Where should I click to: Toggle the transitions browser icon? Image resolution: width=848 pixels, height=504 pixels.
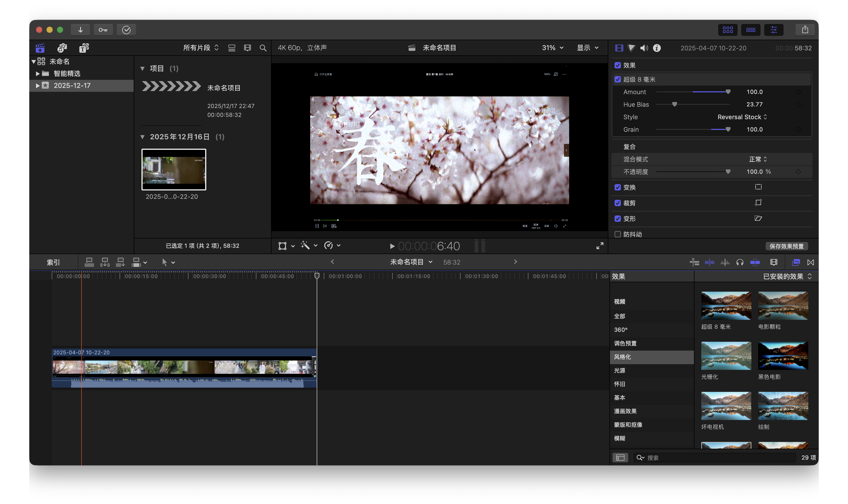[811, 262]
